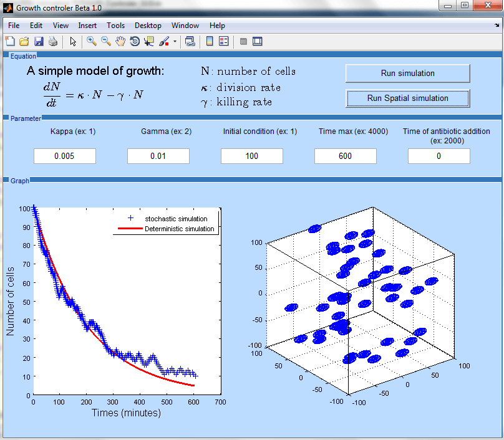This screenshot has width=504, height=440.
Task: Select the Zoom Out magnifier tool
Action: coord(106,42)
